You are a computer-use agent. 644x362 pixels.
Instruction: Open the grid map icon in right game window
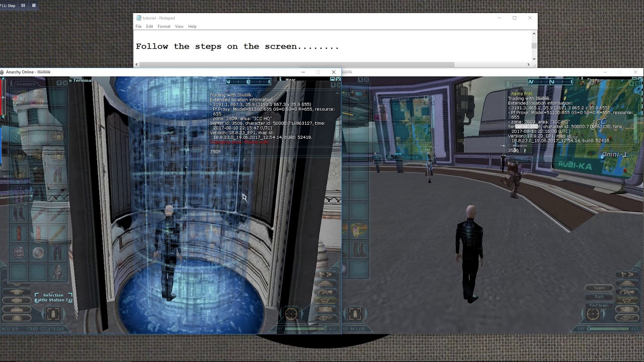[627, 283]
